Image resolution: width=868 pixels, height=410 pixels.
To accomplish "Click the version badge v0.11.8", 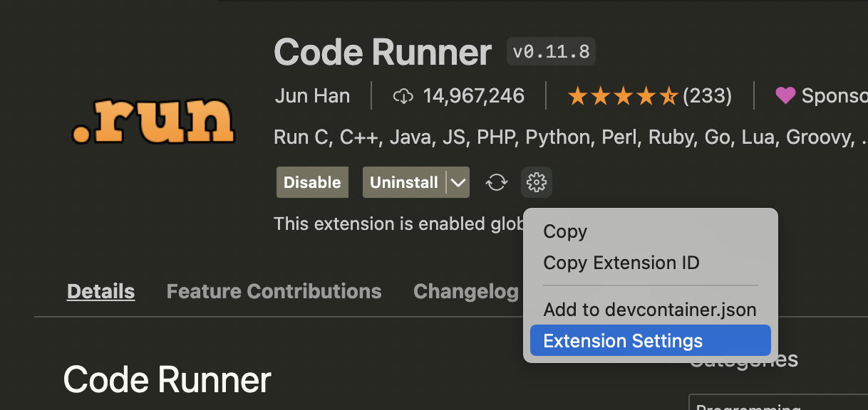I will (551, 52).
